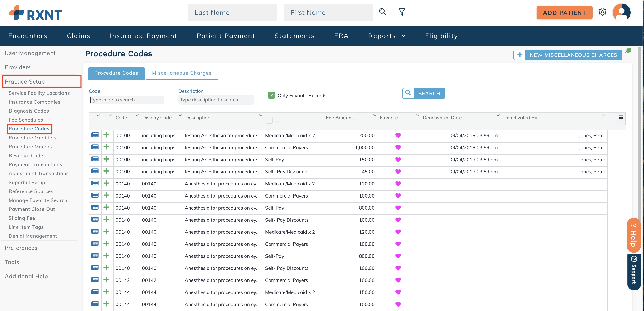Toggle favorite heart for 00144 fee 150.00
The width and height of the screenshot is (644, 311).
coord(398,292)
